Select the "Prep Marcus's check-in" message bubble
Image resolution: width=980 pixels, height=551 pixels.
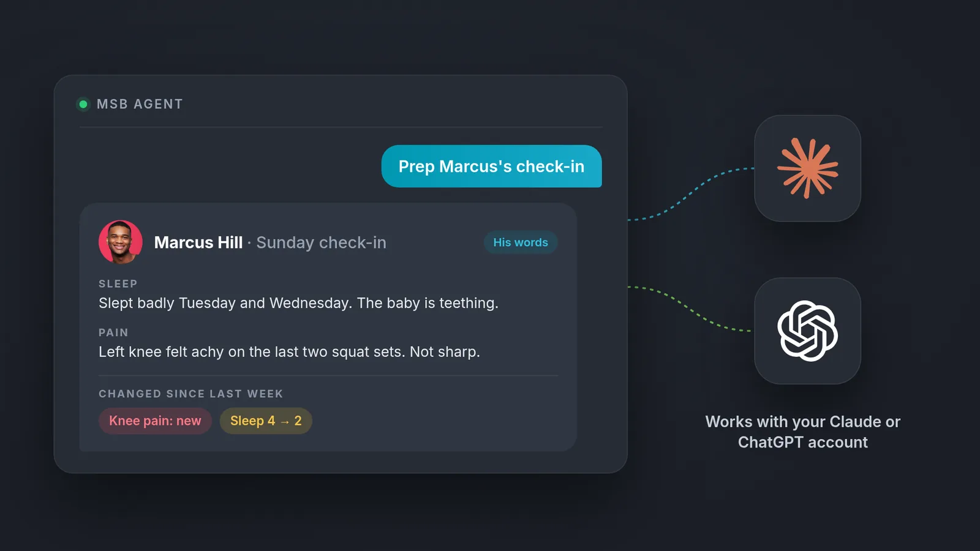pyautogui.click(x=491, y=167)
